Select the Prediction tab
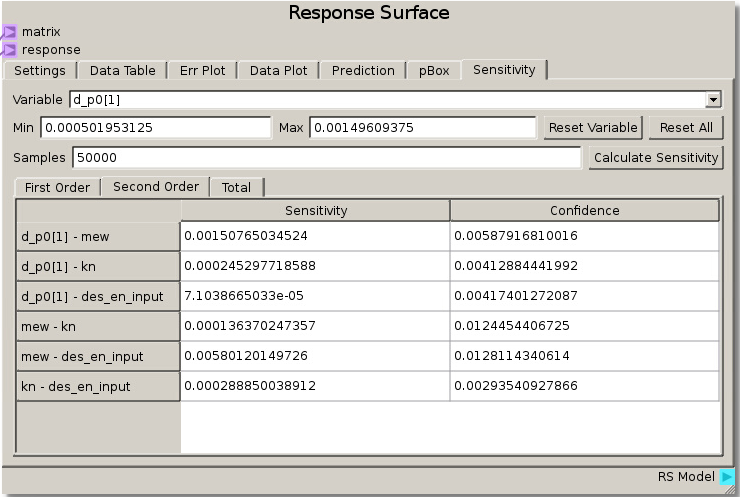 point(363,71)
